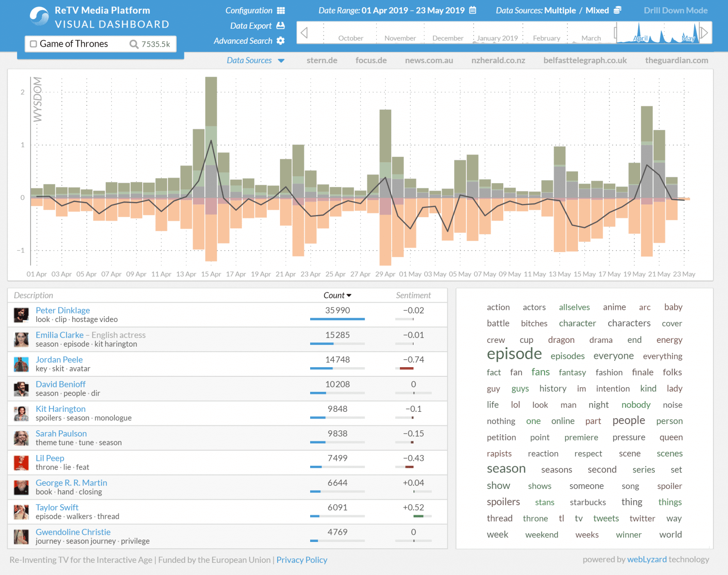Click the word 'winner' in tag cloud
The width and height of the screenshot is (728, 575).
(x=629, y=535)
